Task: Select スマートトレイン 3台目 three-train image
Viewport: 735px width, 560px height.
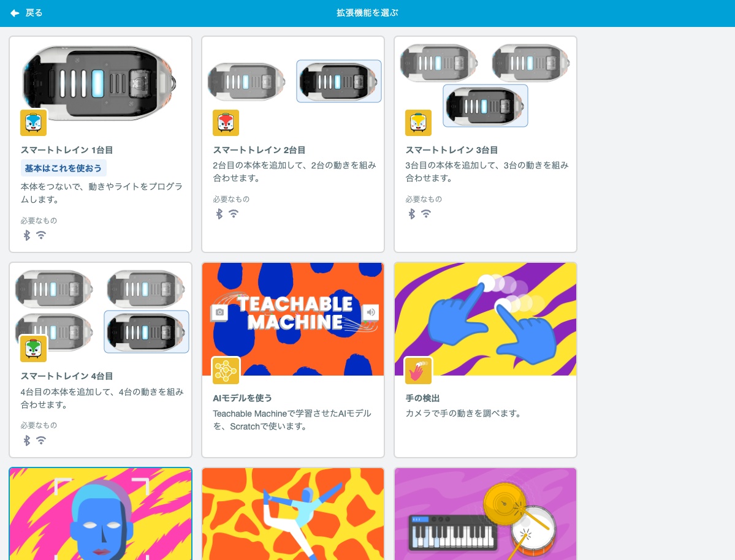Action: (485, 85)
